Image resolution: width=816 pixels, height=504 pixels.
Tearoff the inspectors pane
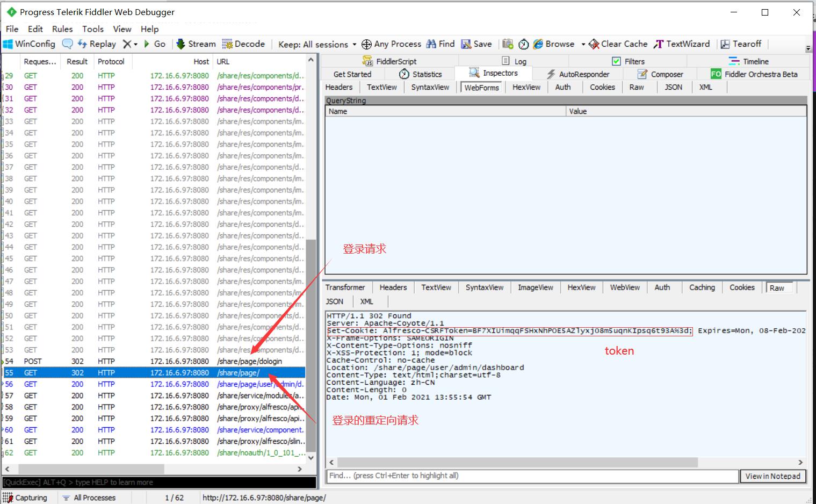click(x=741, y=44)
